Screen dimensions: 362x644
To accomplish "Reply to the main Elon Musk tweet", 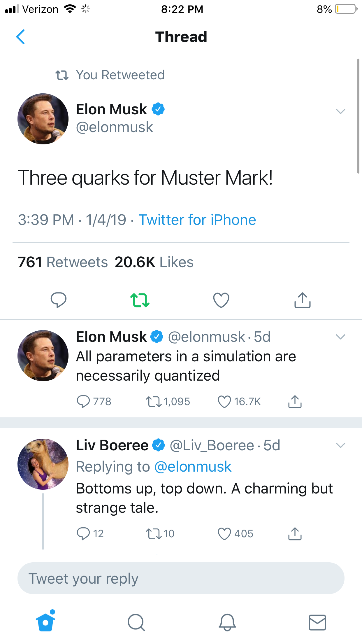I will point(58,300).
